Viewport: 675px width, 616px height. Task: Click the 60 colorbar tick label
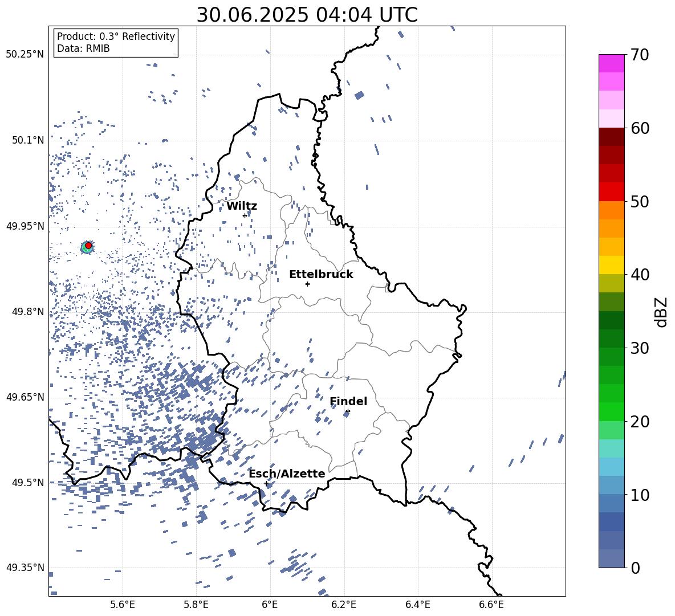(640, 128)
